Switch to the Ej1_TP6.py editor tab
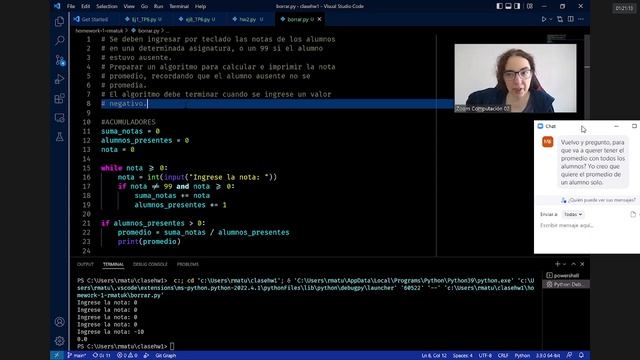The image size is (640, 360). point(144,19)
